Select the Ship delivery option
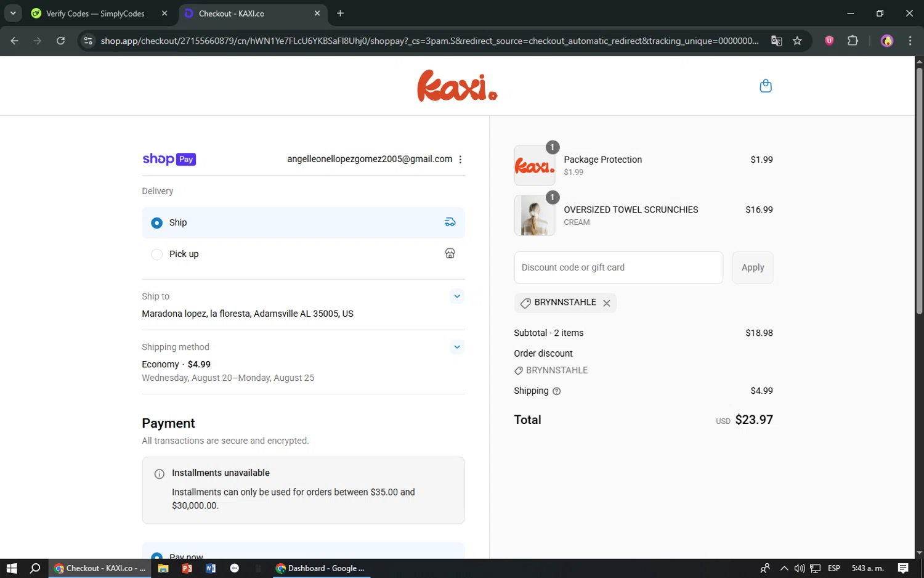Screen dimensions: 924x578 [x=303, y=222]
